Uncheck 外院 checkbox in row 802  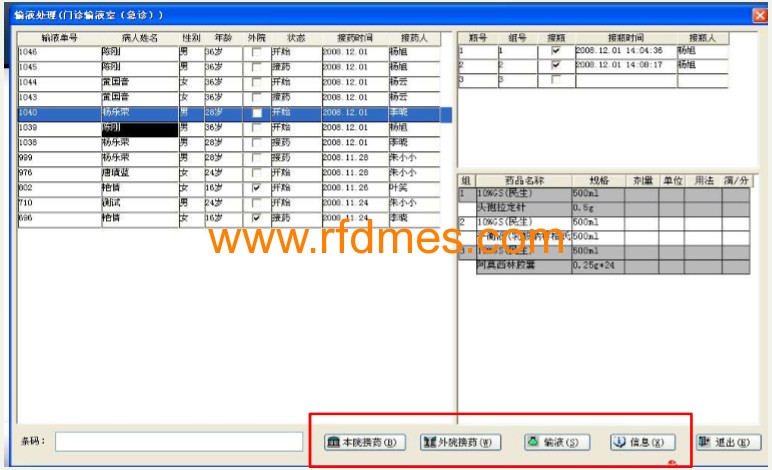[257, 188]
